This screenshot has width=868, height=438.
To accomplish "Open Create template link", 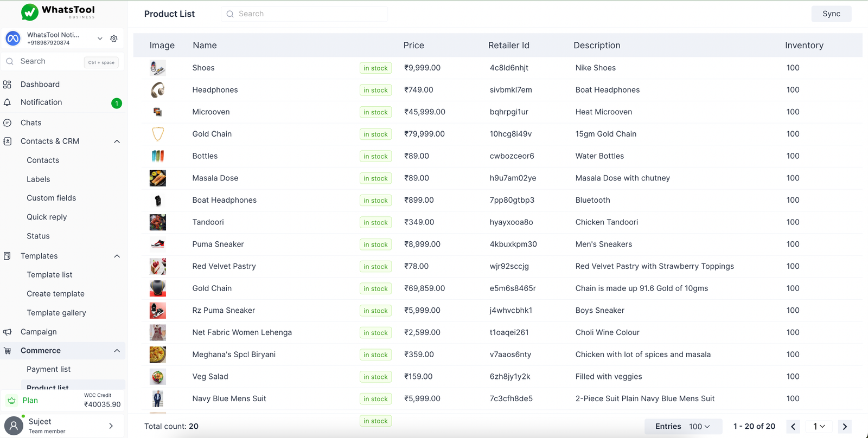I will [x=56, y=294].
